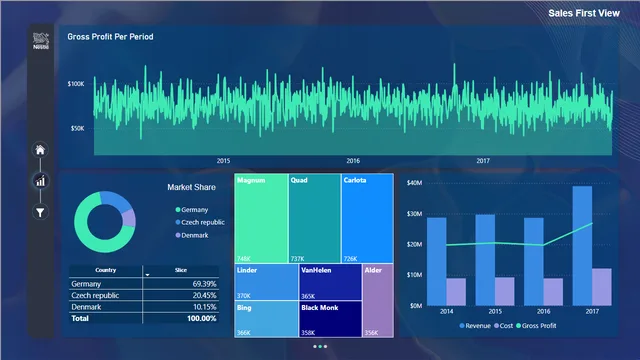
Task: Click the Home navigation icon
Action: click(40, 150)
